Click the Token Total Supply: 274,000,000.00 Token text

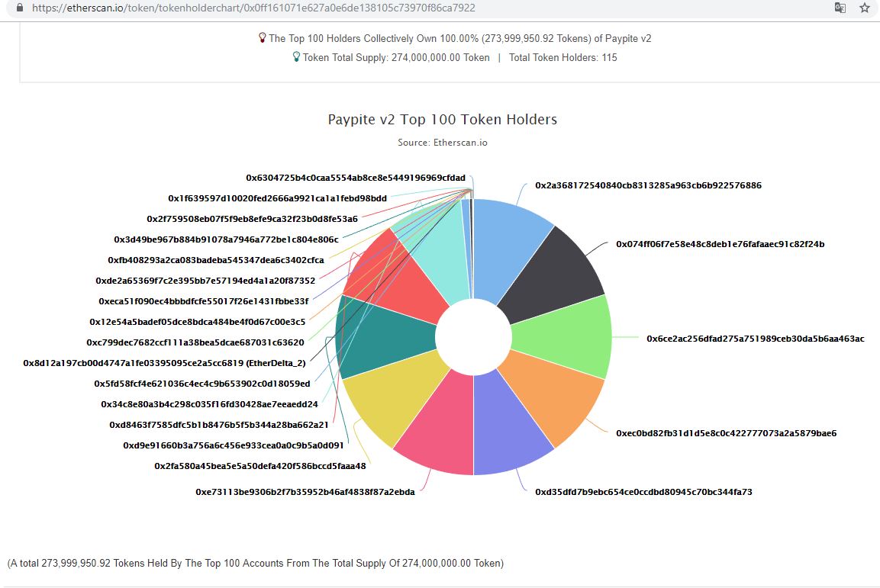click(x=396, y=57)
